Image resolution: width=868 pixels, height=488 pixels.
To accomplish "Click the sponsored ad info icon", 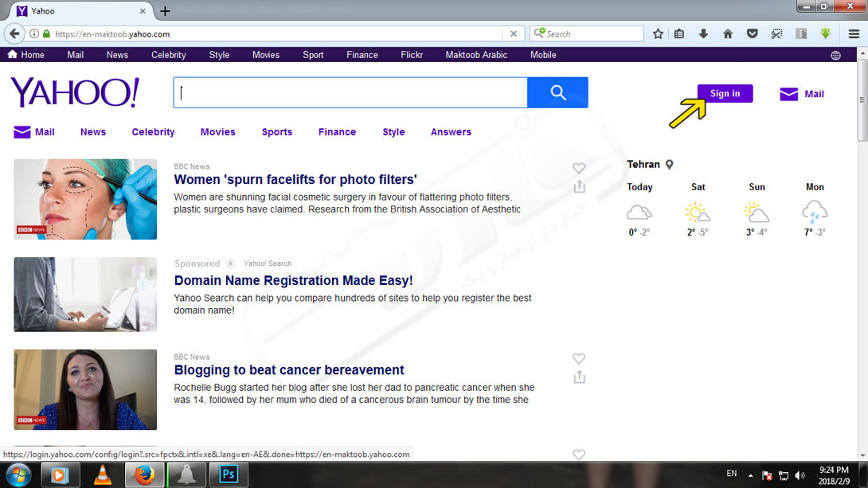I will [x=230, y=264].
